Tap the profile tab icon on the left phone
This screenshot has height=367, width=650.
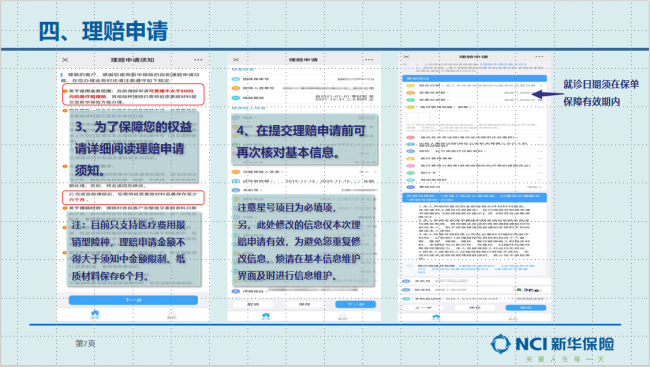click(172, 314)
